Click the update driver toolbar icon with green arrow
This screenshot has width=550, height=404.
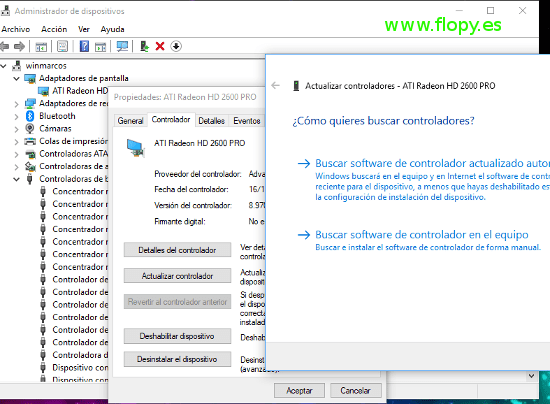tap(144, 46)
